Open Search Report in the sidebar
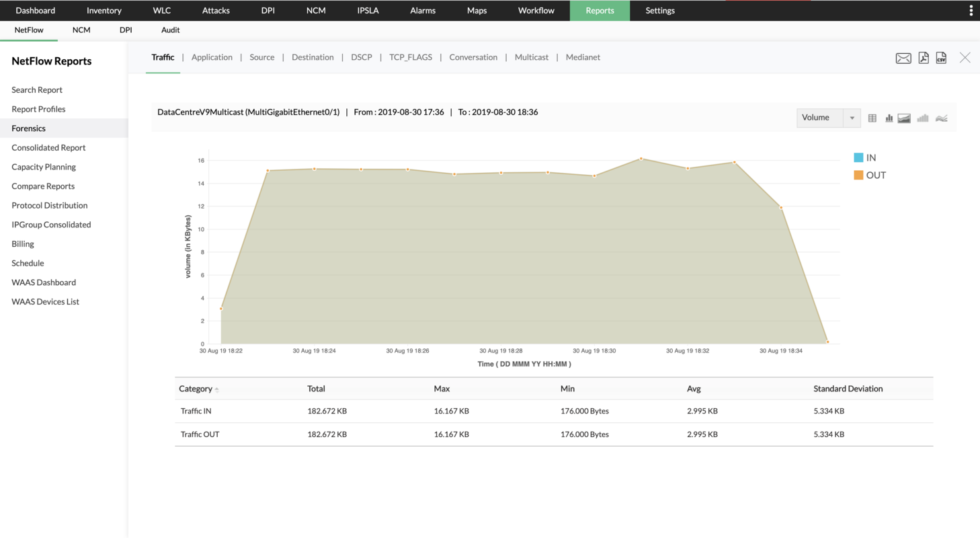This screenshot has width=980, height=538. point(37,90)
